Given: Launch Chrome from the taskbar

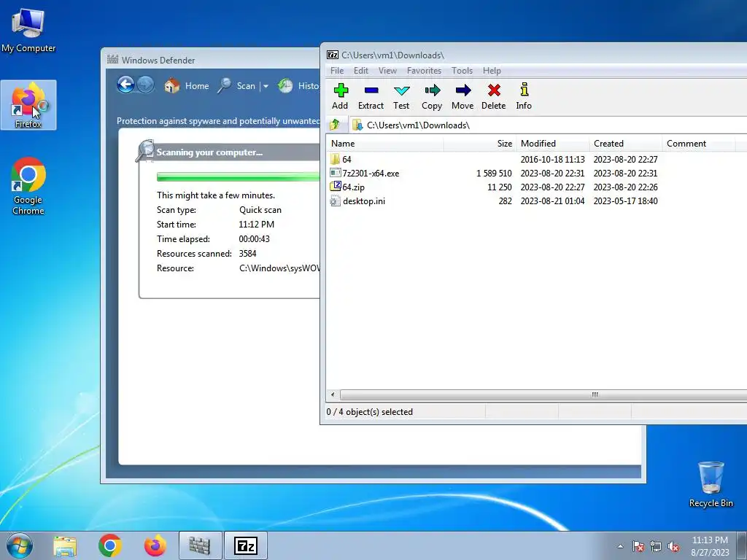Looking at the screenshot, I should (x=110, y=546).
